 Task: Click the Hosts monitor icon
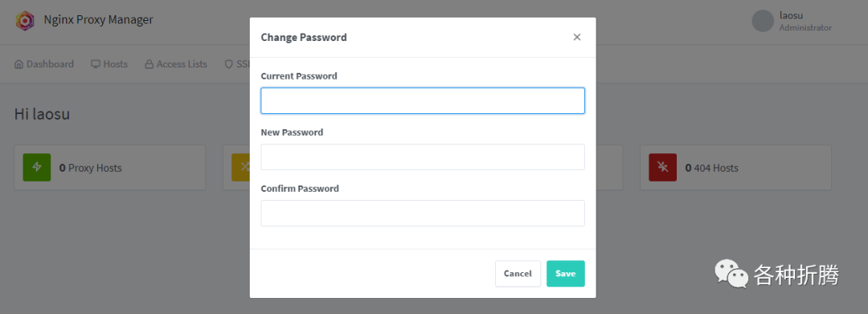coord(96,64)
